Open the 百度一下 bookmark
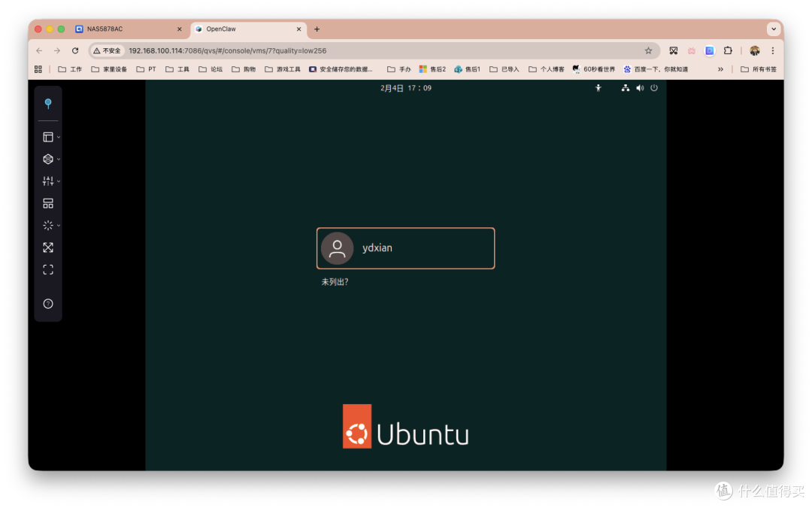The width and height of the screenshot is (812, 508). click(x=656, y=69)
